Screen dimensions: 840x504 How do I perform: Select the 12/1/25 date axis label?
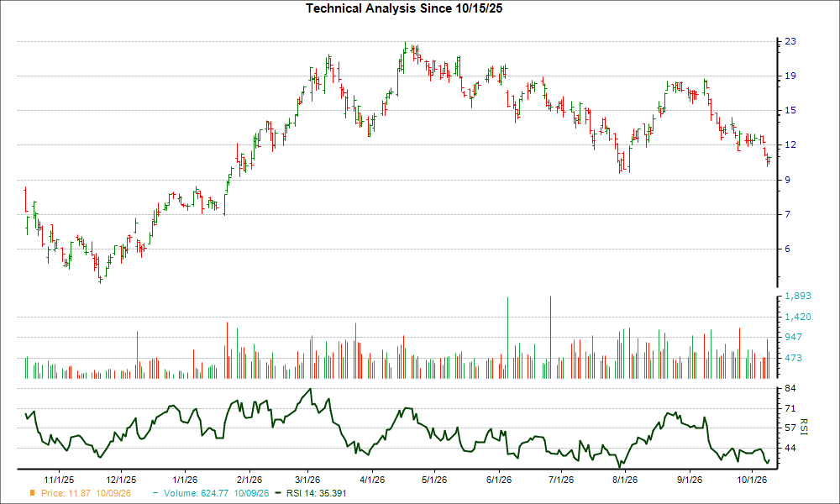pyautogui.click(x=122, y=480)
